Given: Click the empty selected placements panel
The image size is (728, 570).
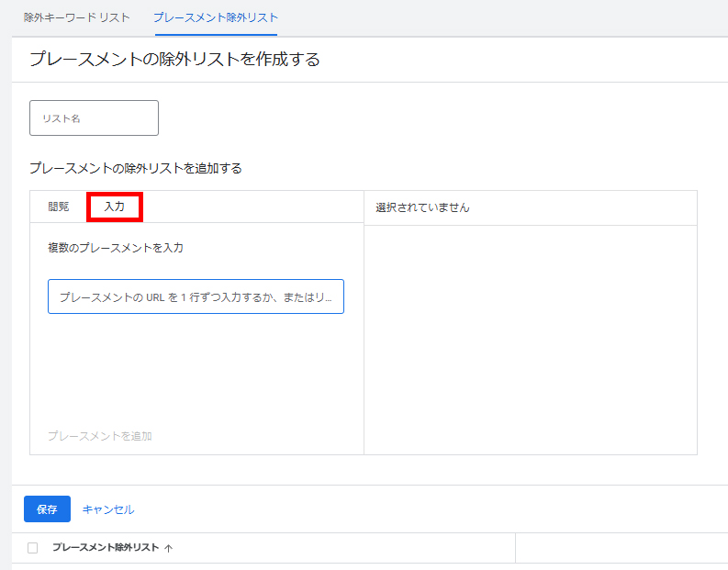Looking at the screenshot, I should pyautogui.click(x=530, y=340).
